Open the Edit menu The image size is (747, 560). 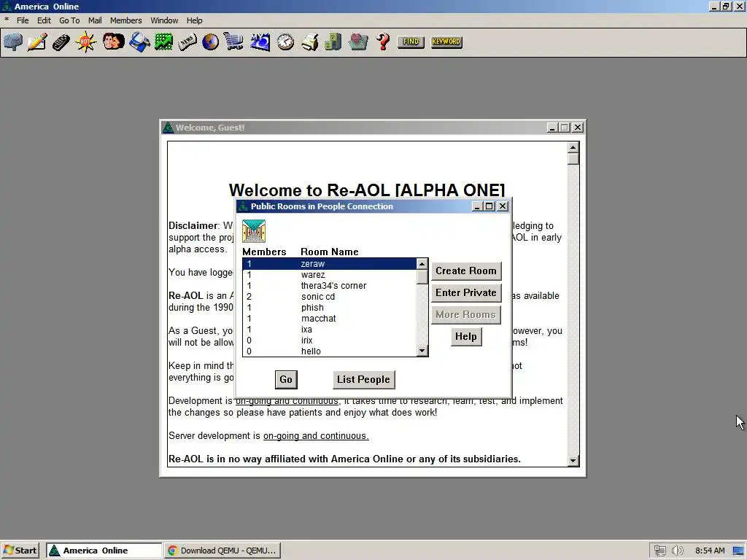(x=44, y=20)
